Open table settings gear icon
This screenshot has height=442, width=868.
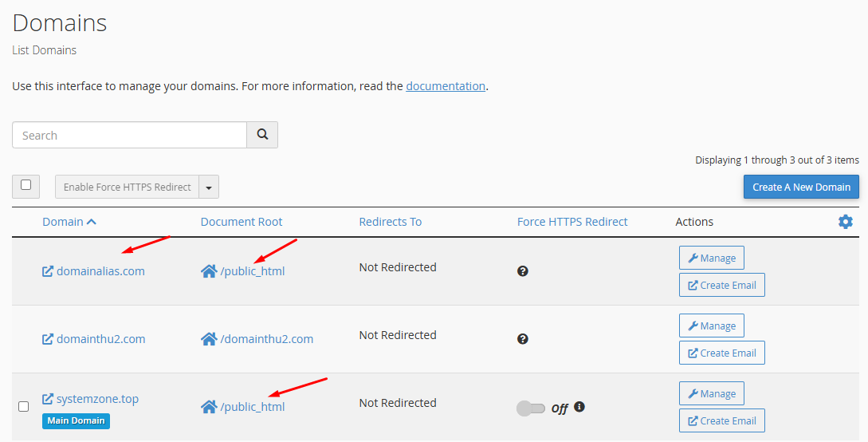845,222
